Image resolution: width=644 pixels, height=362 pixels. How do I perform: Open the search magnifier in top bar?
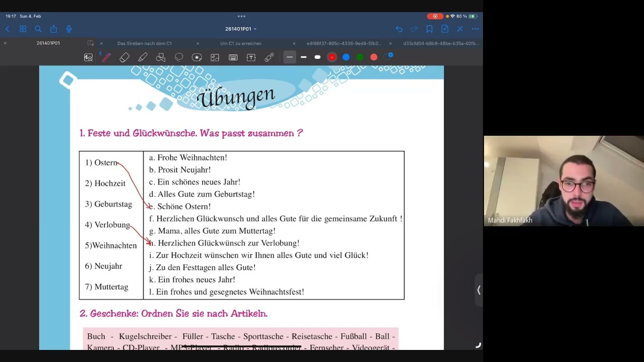(38, 29)
